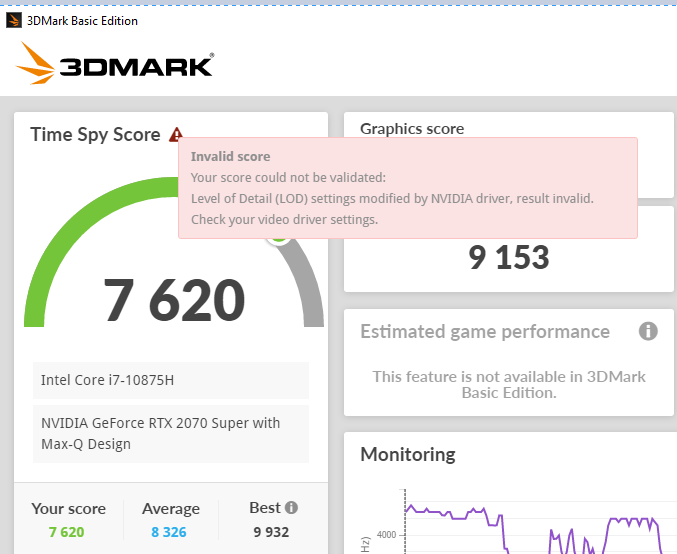This screenshot has height=554, width=677.
Task: Select the Intel Core i7-10875H row
Action: 171,380
